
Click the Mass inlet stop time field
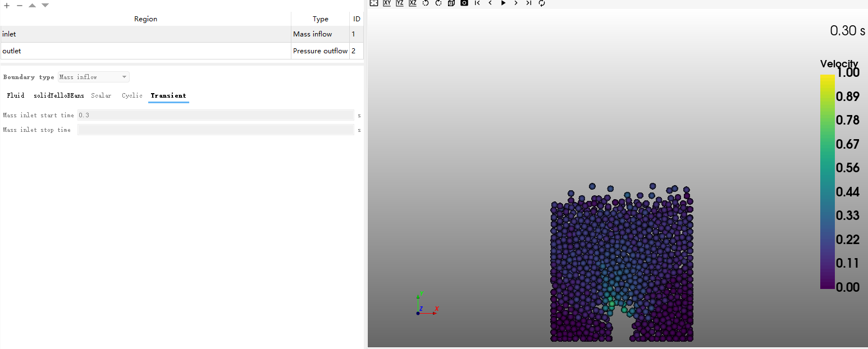[x=216, y=130]
